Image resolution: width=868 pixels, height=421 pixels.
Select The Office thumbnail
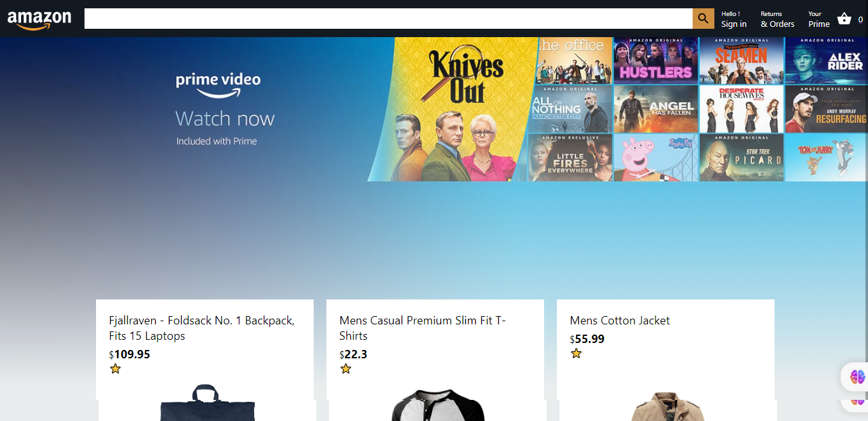pos(574,61)
